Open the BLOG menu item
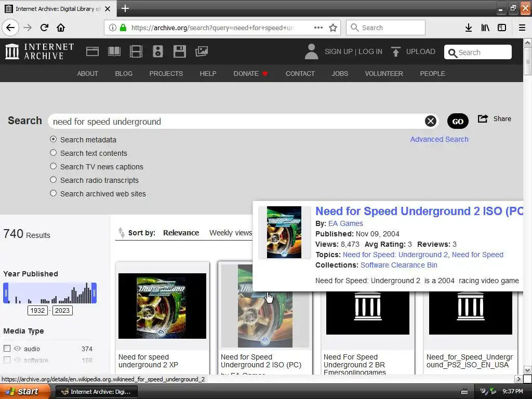 (124, 74)
